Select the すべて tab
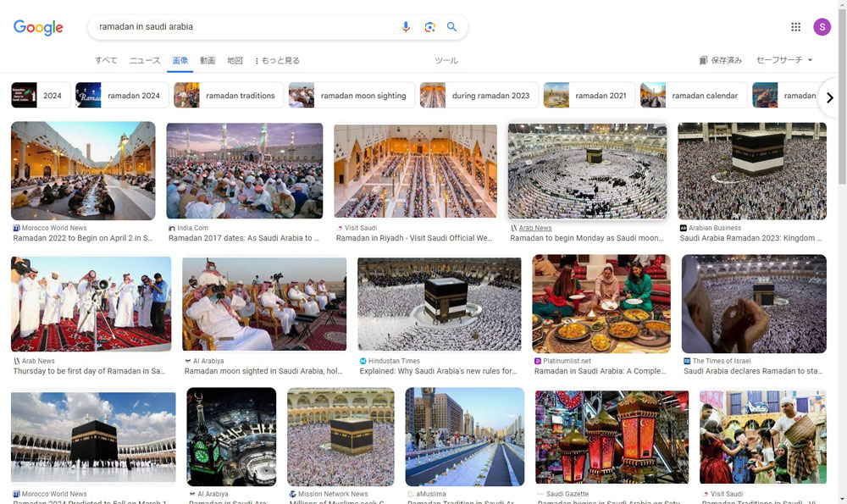This screenshot has height=504, width=847. click(106, 60)
